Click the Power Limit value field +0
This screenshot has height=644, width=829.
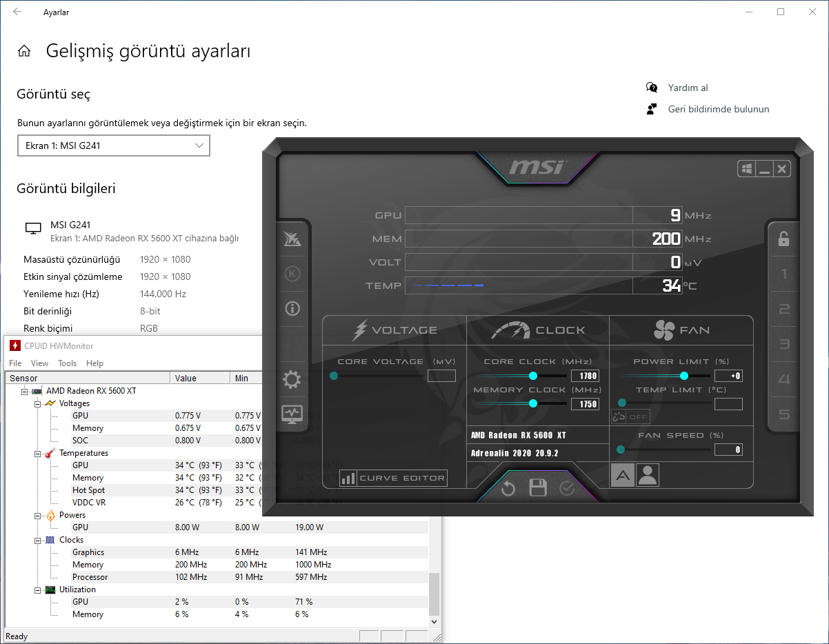click(x=728, y=376)
